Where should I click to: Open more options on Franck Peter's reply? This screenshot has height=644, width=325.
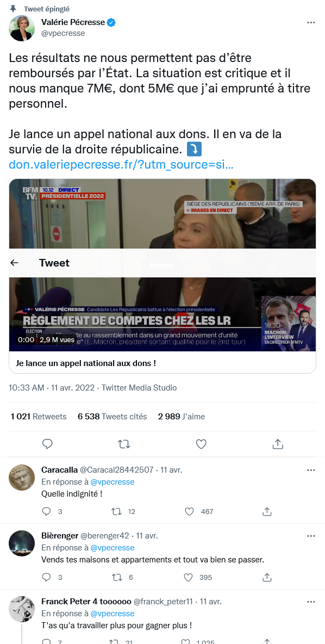[311, 602]
